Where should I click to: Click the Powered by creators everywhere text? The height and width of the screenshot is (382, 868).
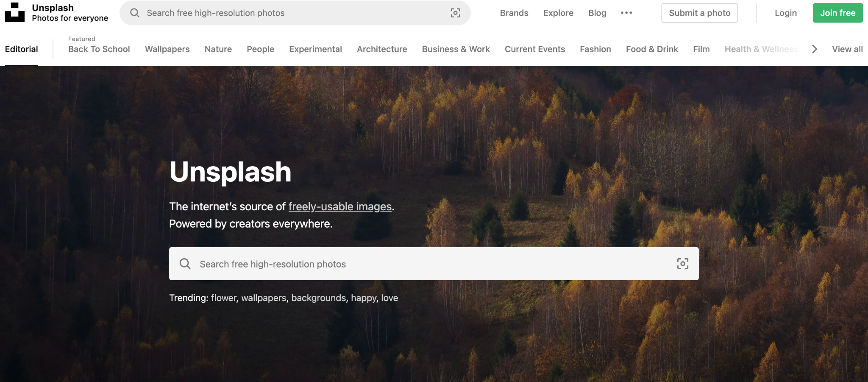251,224
